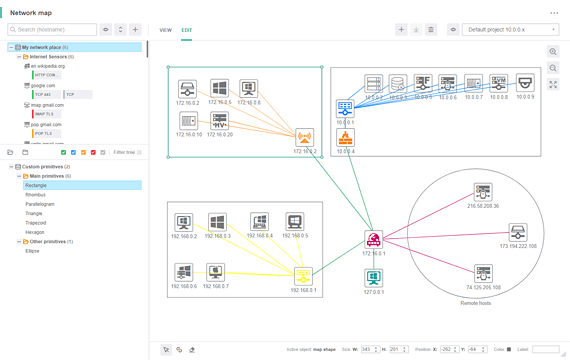The height and width of the screenshot is (360, 570).
Task: Open the TCP 443 sensor under google.com
Action: pos(47,95)
